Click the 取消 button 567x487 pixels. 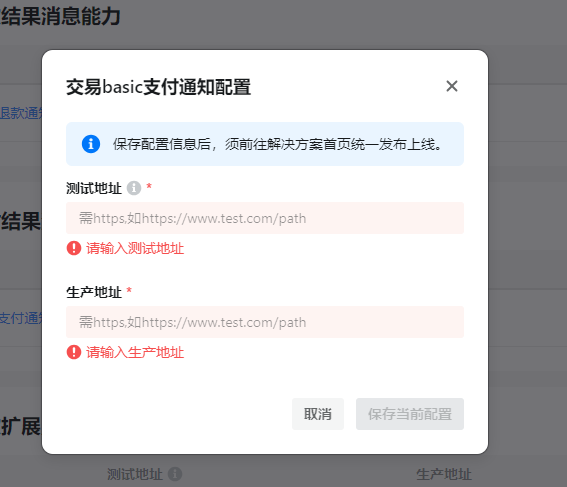[x=318, y=414]
